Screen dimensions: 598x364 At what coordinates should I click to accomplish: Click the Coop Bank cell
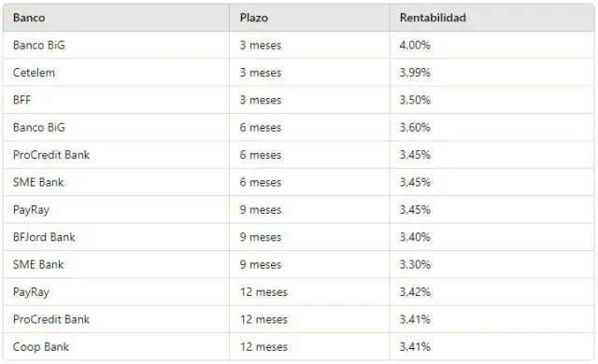click(x=41, y=346)
